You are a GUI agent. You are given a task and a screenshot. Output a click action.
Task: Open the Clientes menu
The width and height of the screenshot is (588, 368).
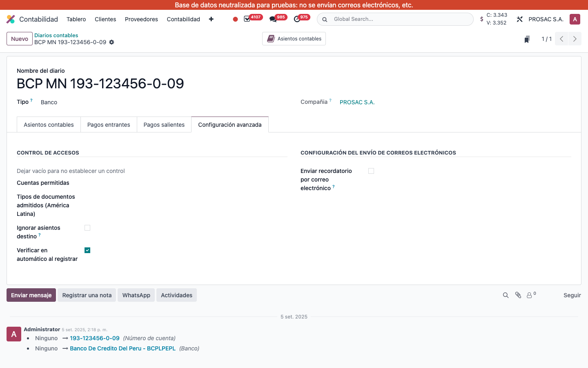[x=105, y=19]
